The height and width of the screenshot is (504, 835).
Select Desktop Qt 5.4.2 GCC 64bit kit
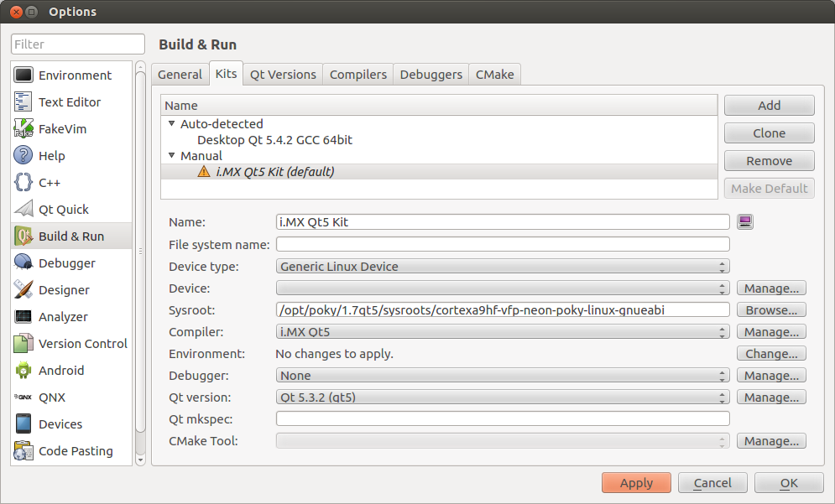(274, 140)
